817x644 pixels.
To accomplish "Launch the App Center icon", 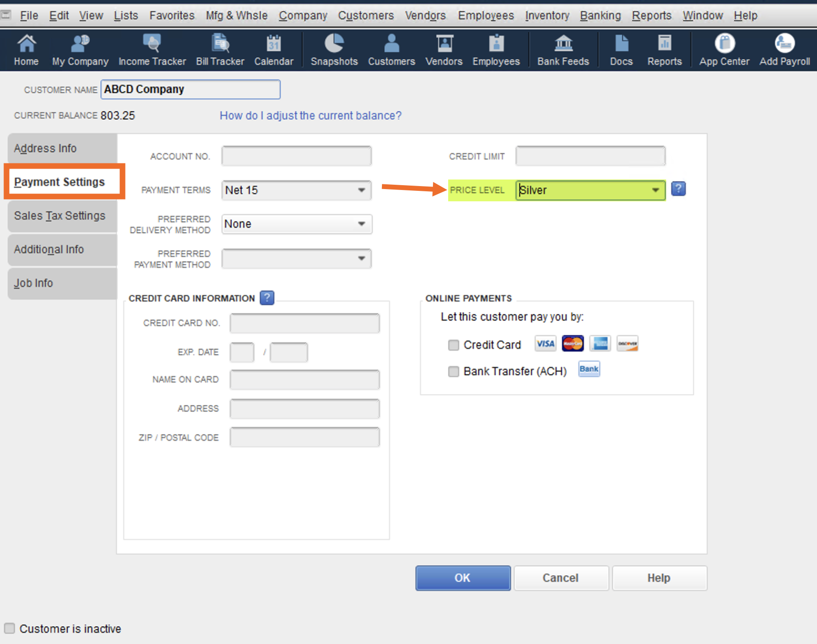I will (724, 50).
